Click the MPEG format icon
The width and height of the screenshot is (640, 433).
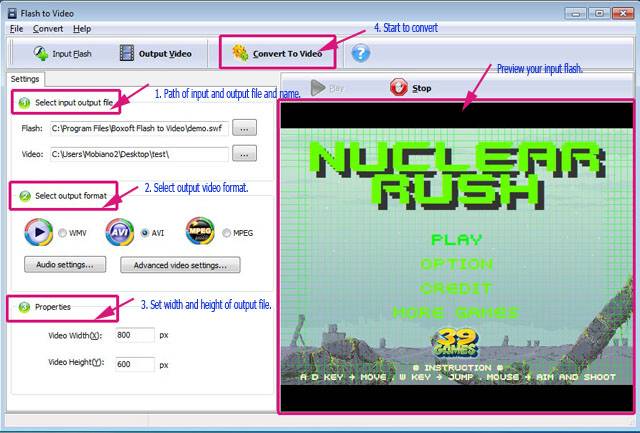[200, 231]
